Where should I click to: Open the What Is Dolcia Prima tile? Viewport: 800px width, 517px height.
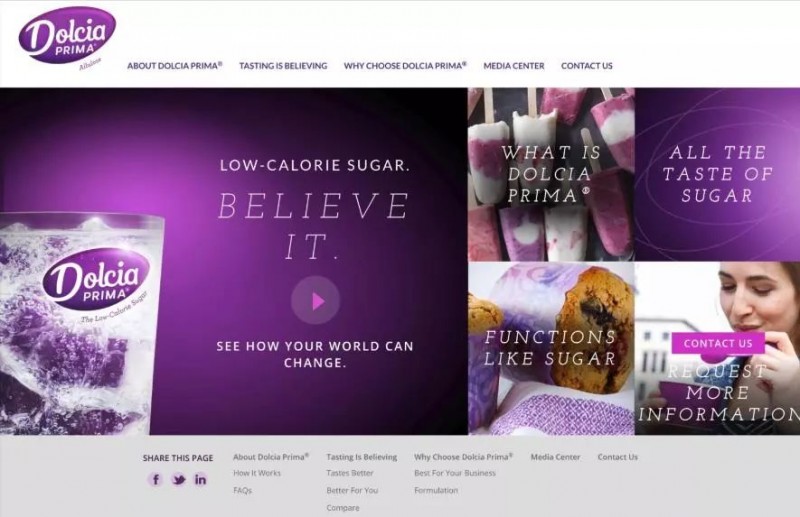pos(551,175)
